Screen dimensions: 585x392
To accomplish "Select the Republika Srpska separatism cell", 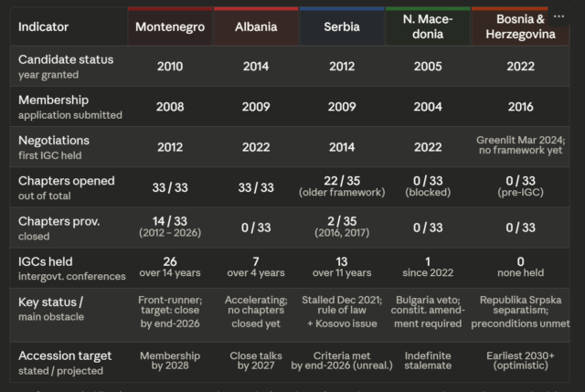I will [519, 312].
